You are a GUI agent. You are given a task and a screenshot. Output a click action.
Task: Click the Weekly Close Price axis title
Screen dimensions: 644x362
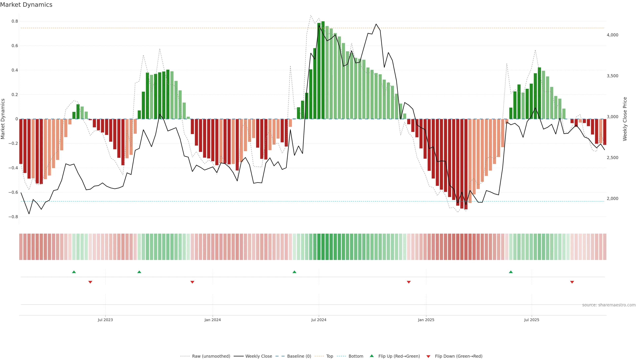625,119
